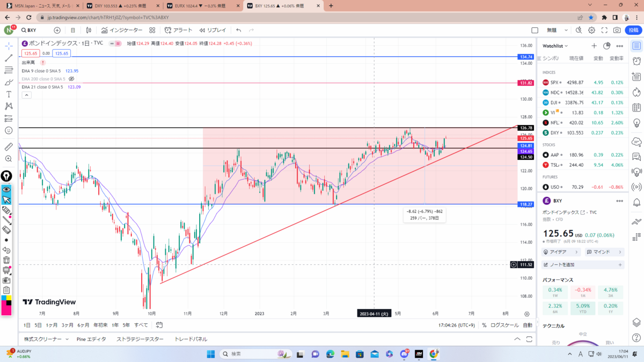Select the arrow pointer in overlay toolbar
The width and height of the screenshot is (644, 362).
pyautogui.click(x=6, y=200)
